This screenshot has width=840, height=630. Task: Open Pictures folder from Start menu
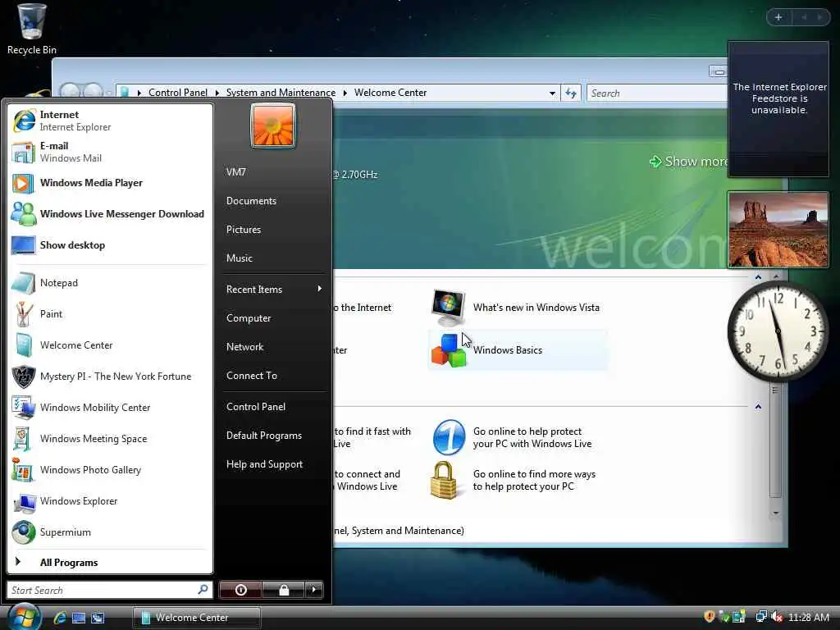tap(272, 230)
